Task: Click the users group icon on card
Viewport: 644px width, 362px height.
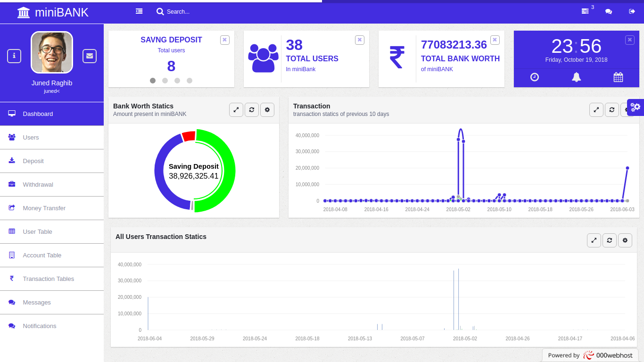Action: (x=263, y=58)
